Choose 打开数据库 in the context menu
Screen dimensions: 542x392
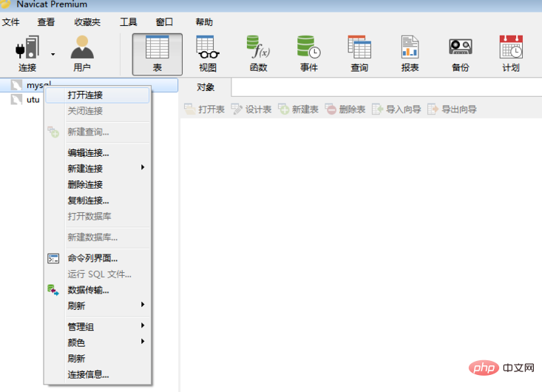pyautogui.click(x=98, y=217)
